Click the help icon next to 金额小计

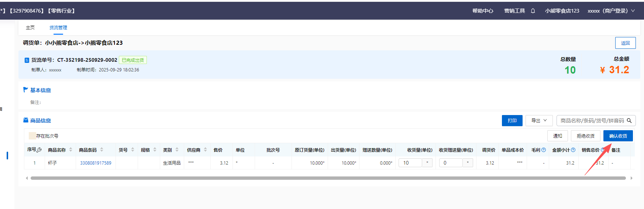573,150
